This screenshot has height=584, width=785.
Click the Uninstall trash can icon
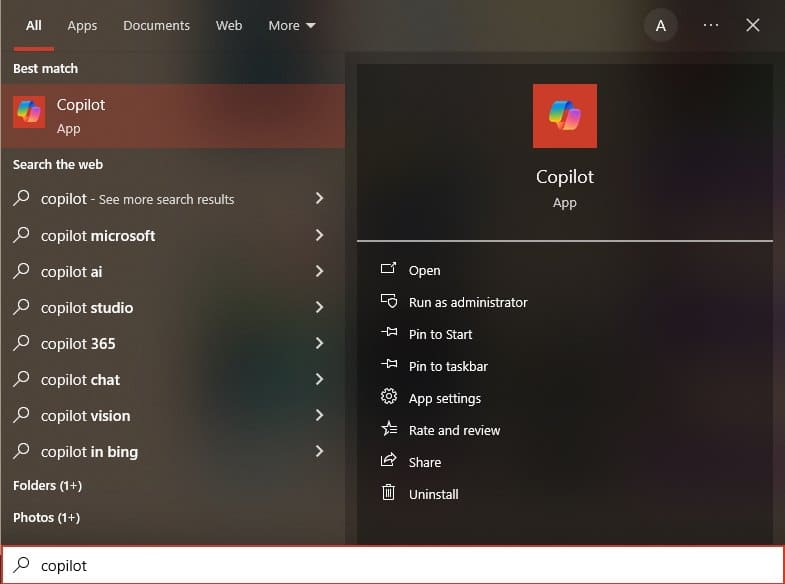[389, 494]
